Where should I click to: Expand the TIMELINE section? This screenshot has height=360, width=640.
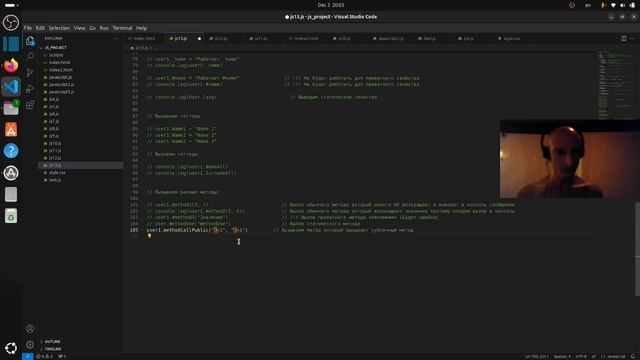click(x=53, y=349)
